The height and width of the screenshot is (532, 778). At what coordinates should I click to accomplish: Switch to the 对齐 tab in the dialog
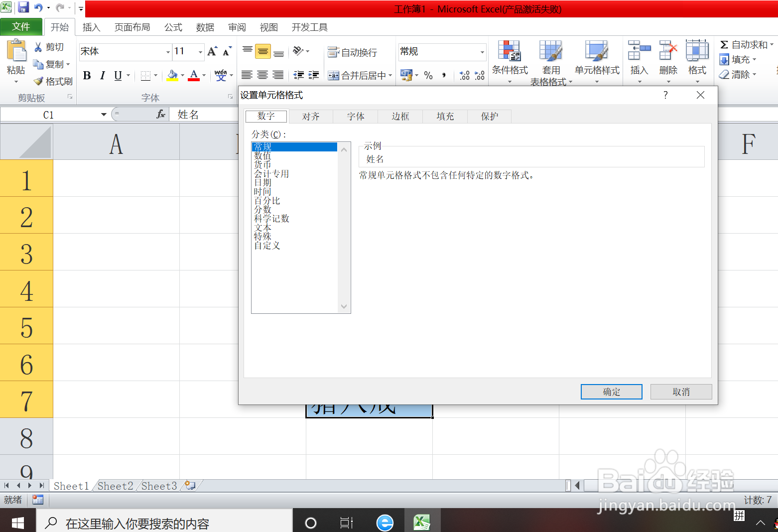(311, 116)
